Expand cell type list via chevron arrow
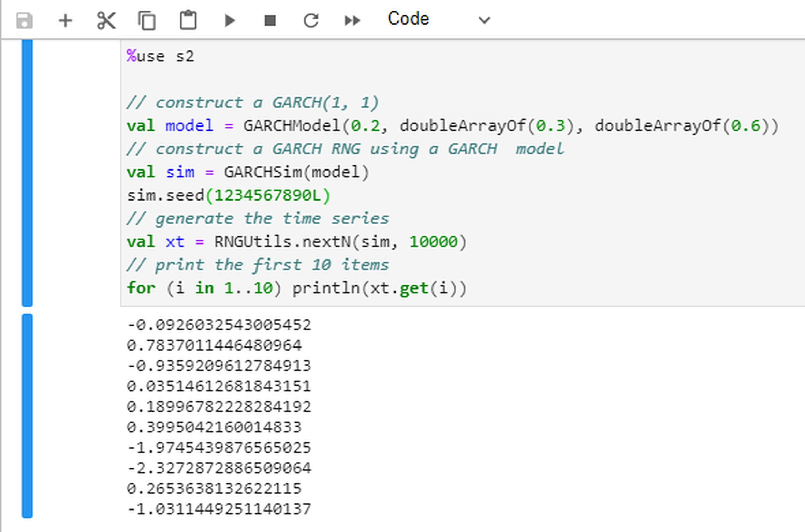 (484, 20)
